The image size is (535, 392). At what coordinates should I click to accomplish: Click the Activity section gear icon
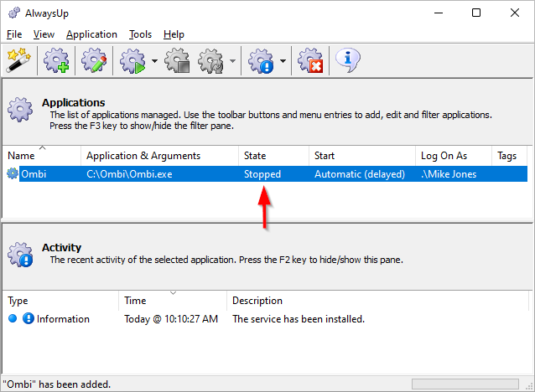click(x=20, y=255)
